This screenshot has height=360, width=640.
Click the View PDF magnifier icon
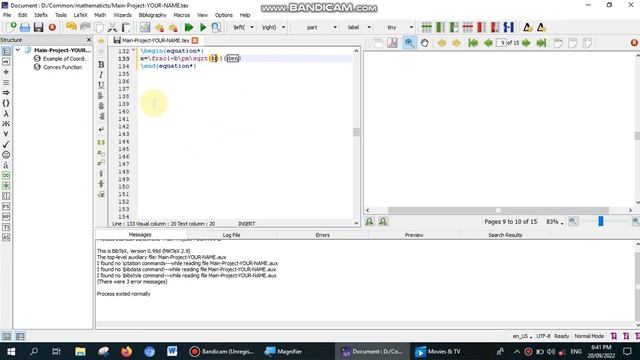216,27
